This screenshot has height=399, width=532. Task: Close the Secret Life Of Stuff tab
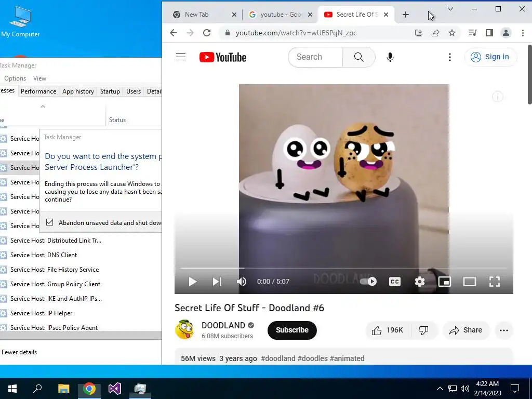[386, 15]
